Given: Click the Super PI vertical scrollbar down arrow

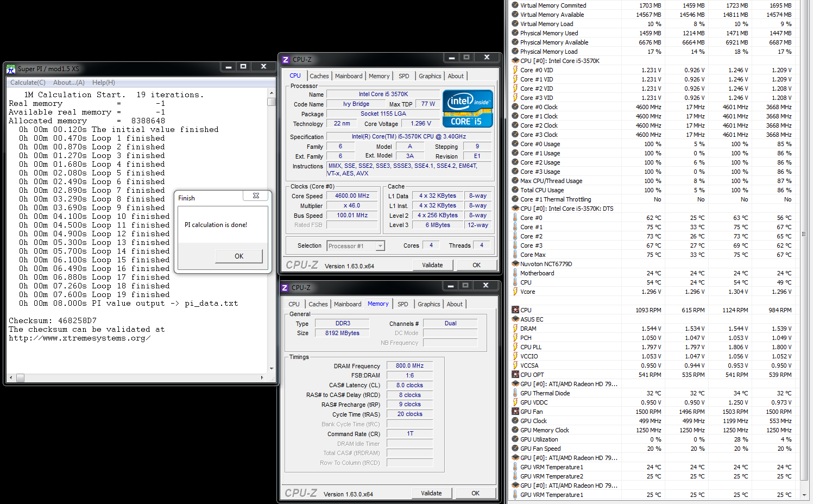Looking at the screenshot, I should 272,368.
